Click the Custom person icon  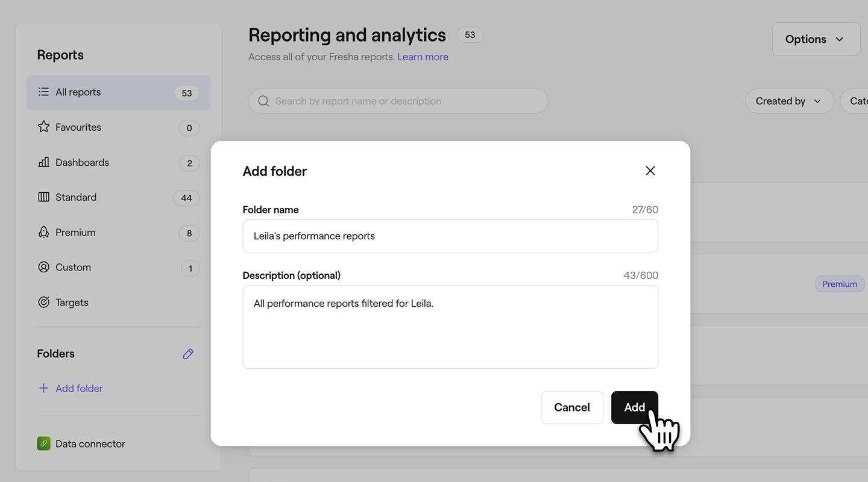[43, 267]
